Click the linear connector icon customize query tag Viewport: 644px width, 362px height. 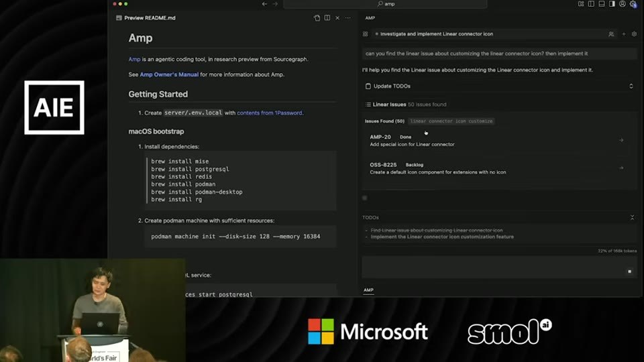pos(451,121)
